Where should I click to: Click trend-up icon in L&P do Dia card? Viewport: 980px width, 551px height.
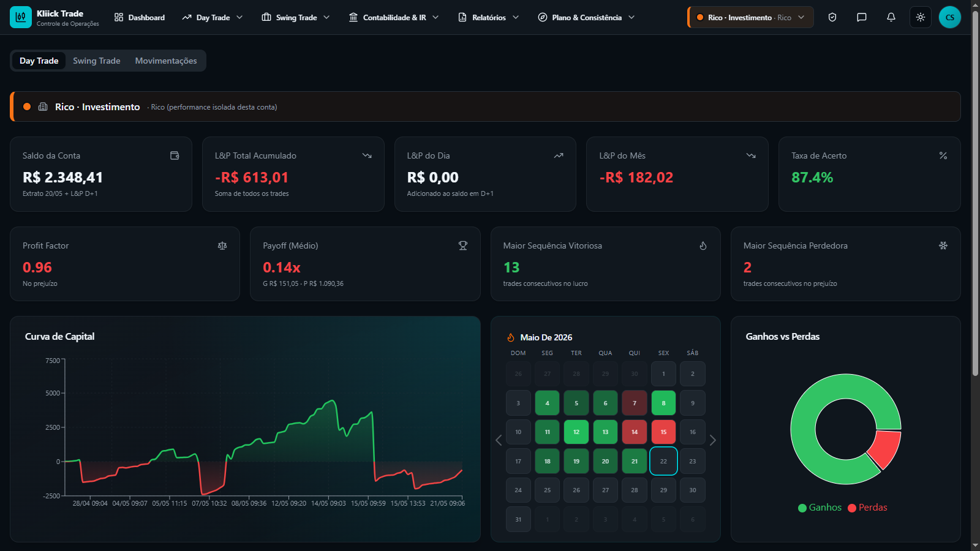(x=559, y=156)
